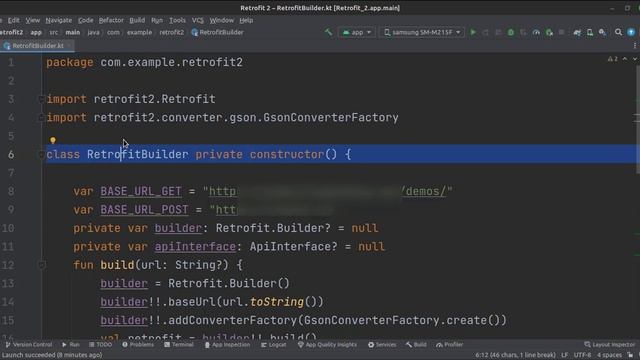The height and width of the screenshot is (360, 640).
Task: Open the Device Manager icon
Action: (x=590, y=32)
